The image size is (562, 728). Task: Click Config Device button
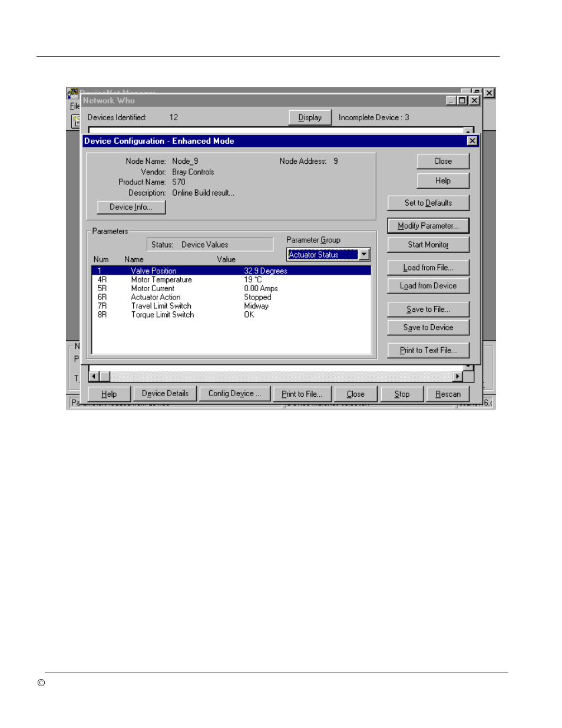click(234, 394)
